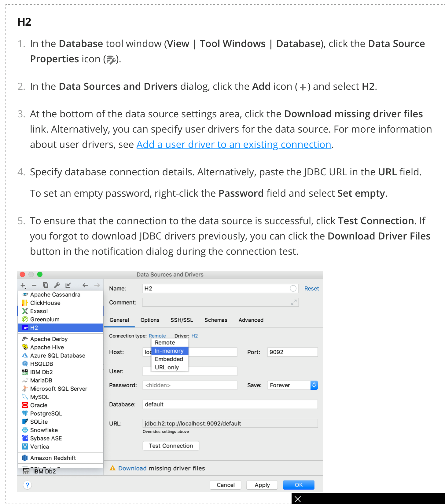The image size is (445, 504).
Task: Choose Remote from the connection type menu
Action: 170,343
